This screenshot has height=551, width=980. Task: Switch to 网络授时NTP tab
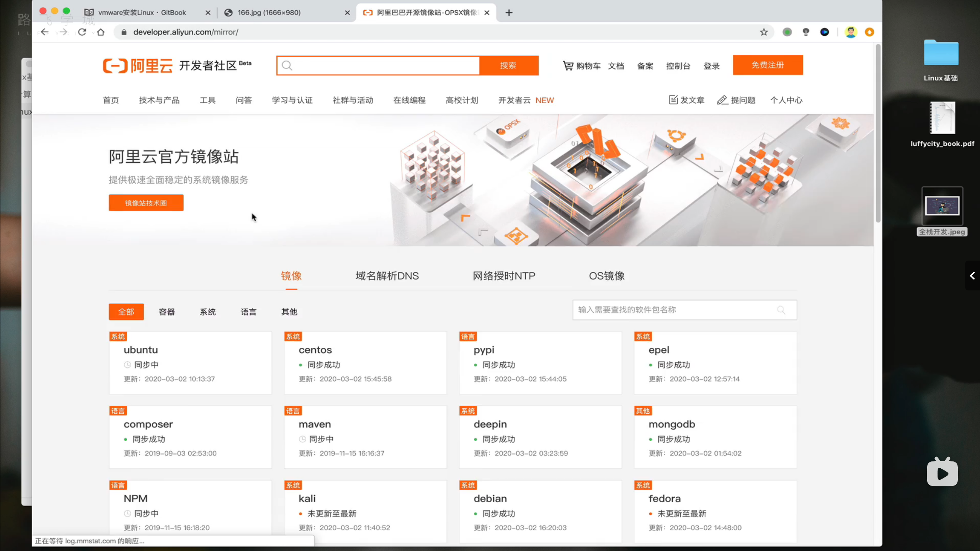pos(504,276)
